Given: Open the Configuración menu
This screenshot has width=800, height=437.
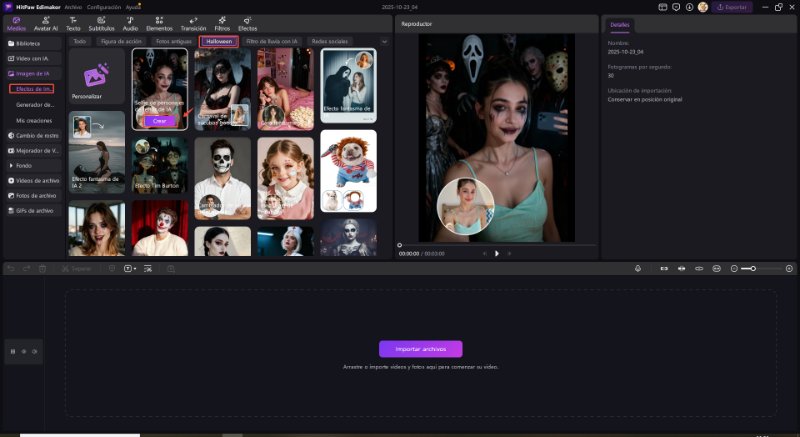Looking at the screenshot, I should tap(104, 7).
